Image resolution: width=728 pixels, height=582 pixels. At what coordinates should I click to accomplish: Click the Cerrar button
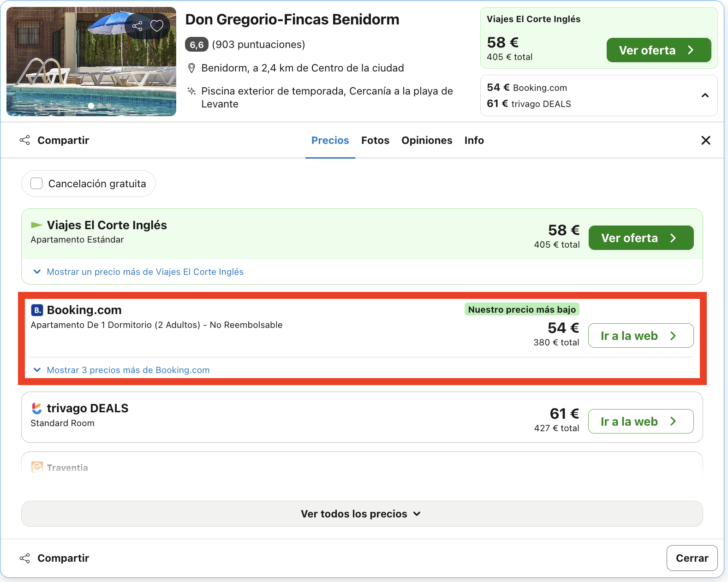[x=692, y=558]
